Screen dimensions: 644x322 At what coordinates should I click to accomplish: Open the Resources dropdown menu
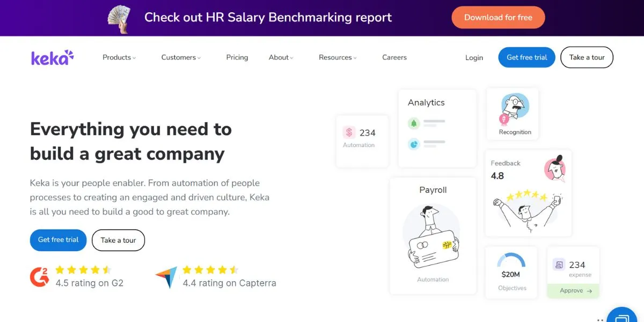pyautogui.click(x=338, y=57)
